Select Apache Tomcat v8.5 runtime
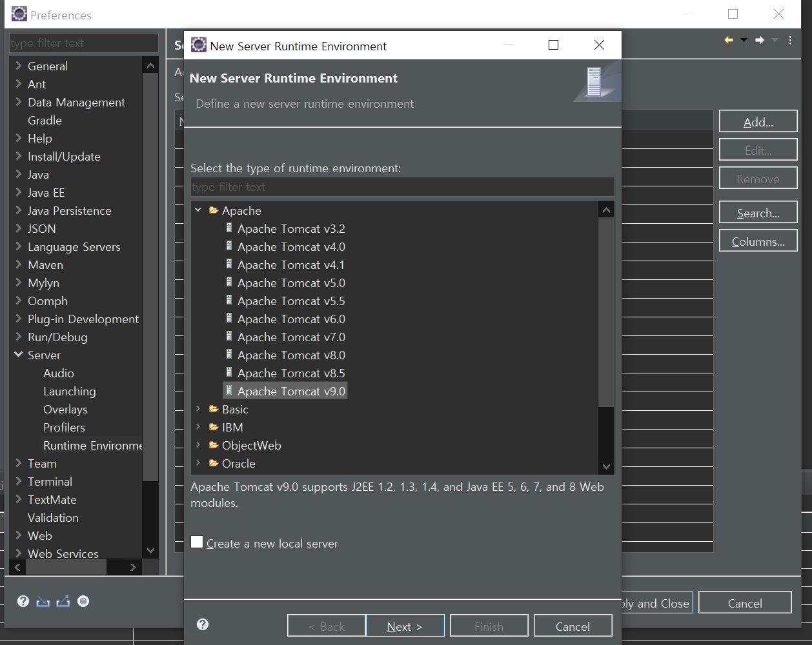The width and height of the screenshot is (812, 645). click(x=291, y=373)
